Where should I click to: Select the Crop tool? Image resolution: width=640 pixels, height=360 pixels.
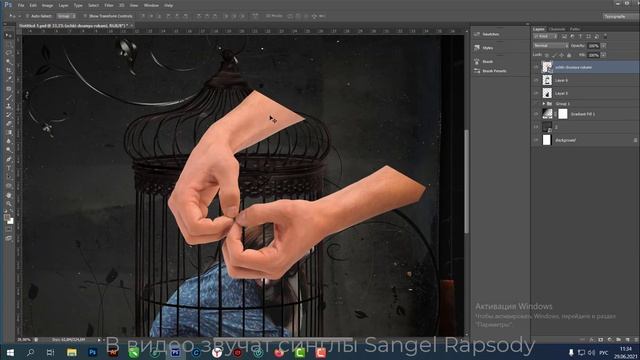[x=9, y=71]
